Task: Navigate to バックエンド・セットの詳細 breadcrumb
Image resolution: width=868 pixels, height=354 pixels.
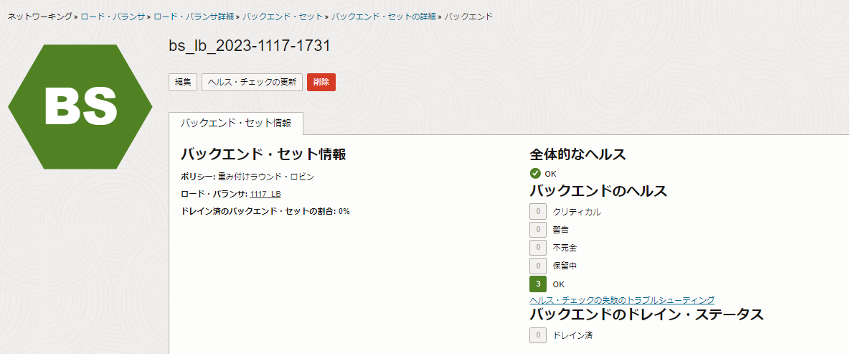Action: 384,16
